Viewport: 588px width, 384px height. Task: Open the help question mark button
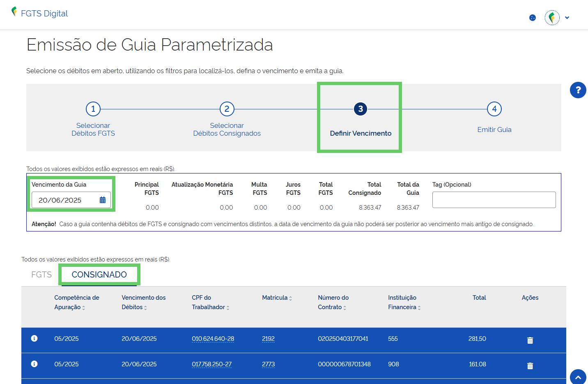click(x=578, y=90)
